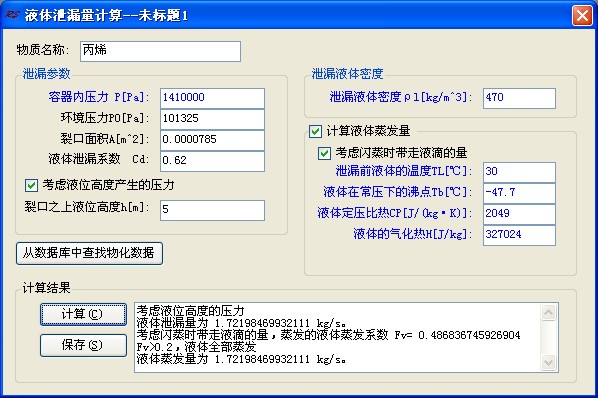
Task: Select the 泄漏液体密度 field 470
Action: tap(519, 98)
